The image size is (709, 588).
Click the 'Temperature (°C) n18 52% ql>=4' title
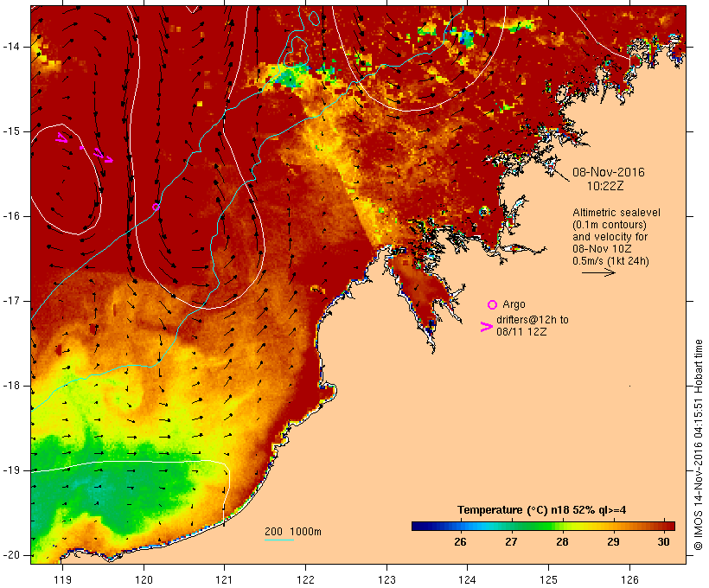pos(542,510)
